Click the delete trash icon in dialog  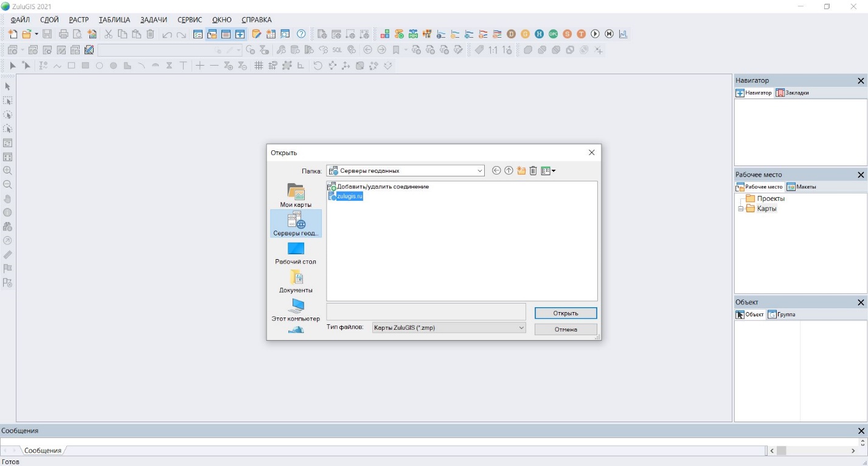(533, 171)
